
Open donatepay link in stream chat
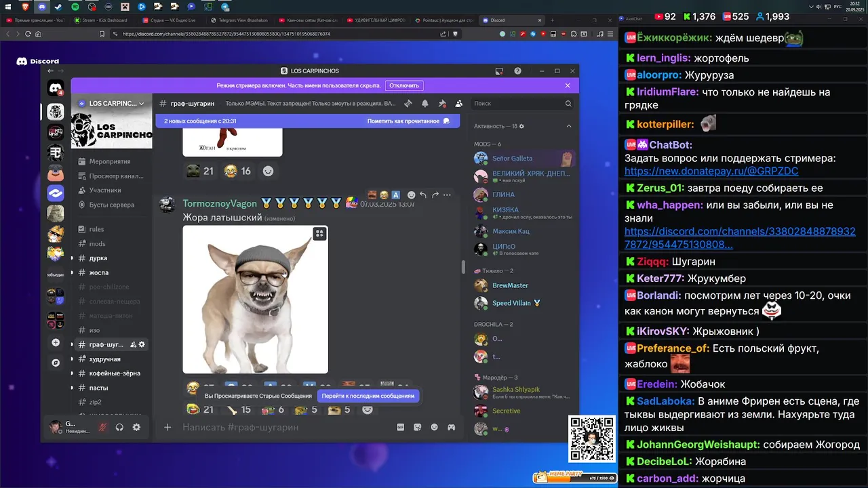tap(711, 171)
